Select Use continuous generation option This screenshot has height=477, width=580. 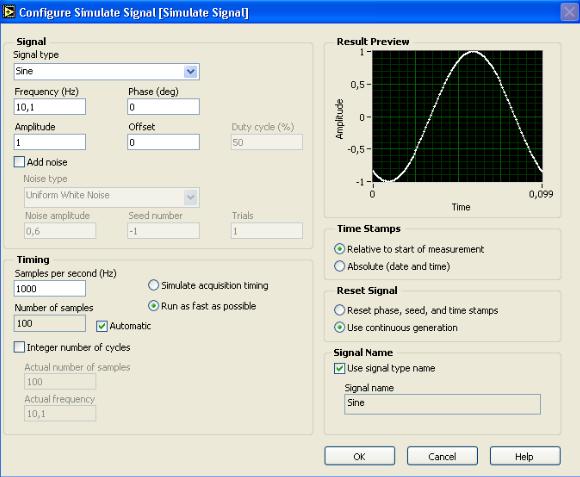click(x=339, y=327)
